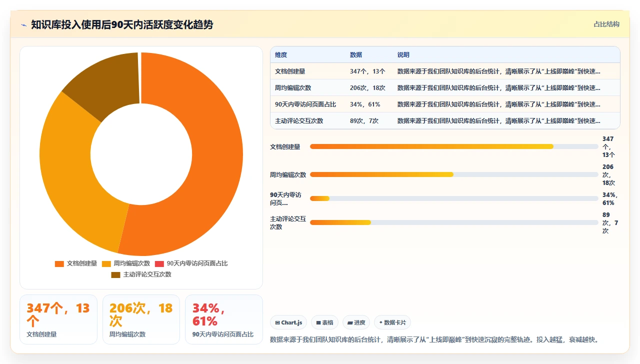Select the Chart.js tag
The image size is (640, 364).
click(288, 322)
